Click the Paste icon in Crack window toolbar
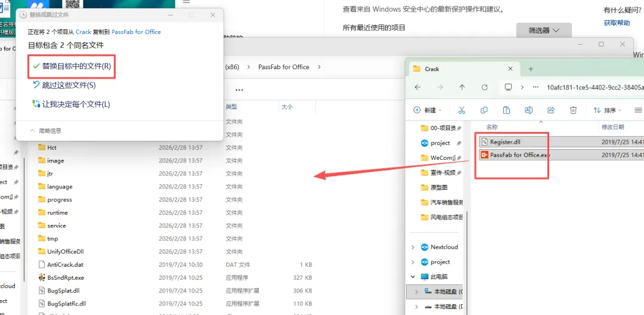The height and width of the screenshot is (315, 644). tap(506, 110)
